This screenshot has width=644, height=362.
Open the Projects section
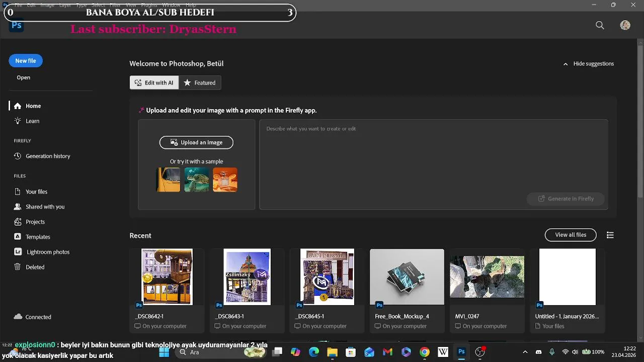tap(35, 222)
